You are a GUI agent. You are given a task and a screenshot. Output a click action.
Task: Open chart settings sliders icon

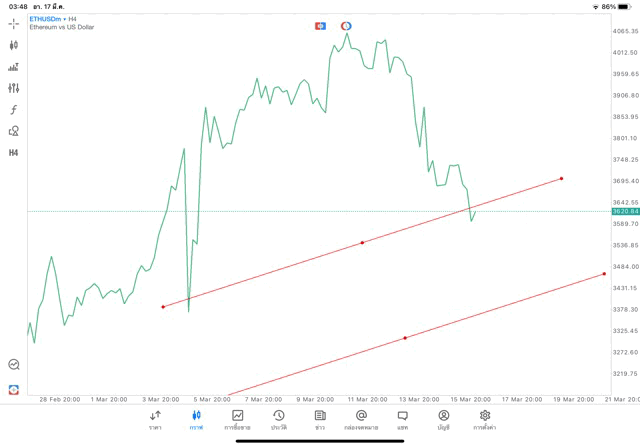[x=14, y=88]
